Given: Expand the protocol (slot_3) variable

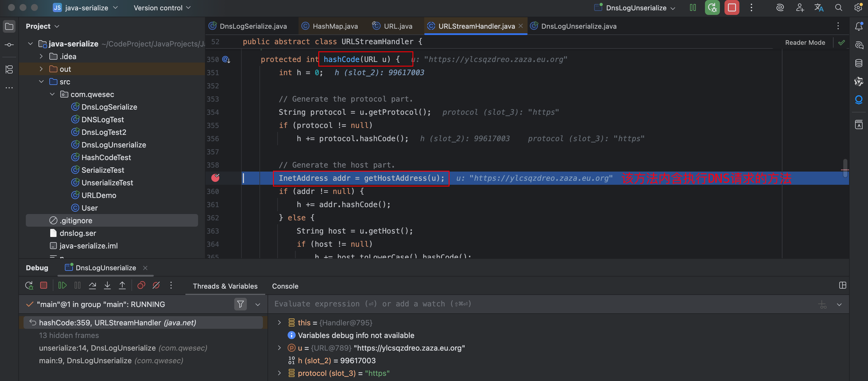Looking at the screenshot, I should 279,373.
